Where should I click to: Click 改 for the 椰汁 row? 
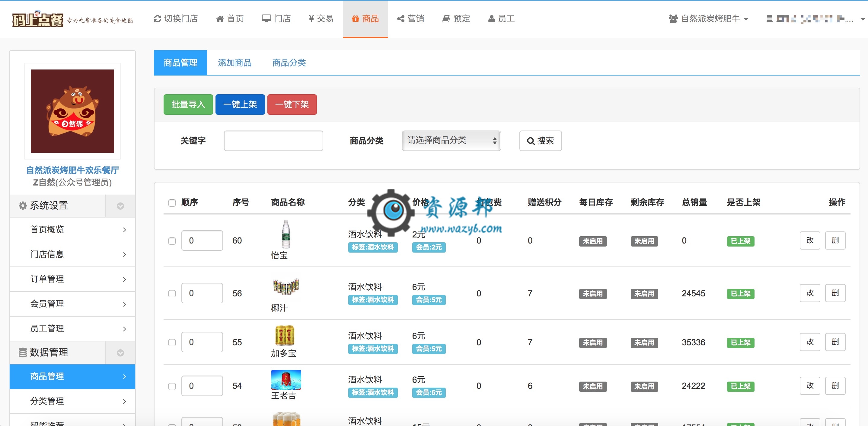810,293
